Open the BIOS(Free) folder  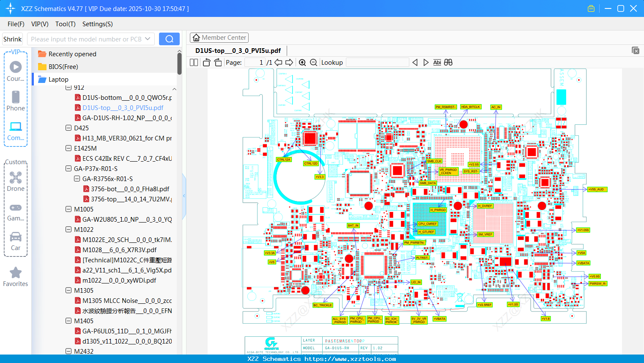58,66
